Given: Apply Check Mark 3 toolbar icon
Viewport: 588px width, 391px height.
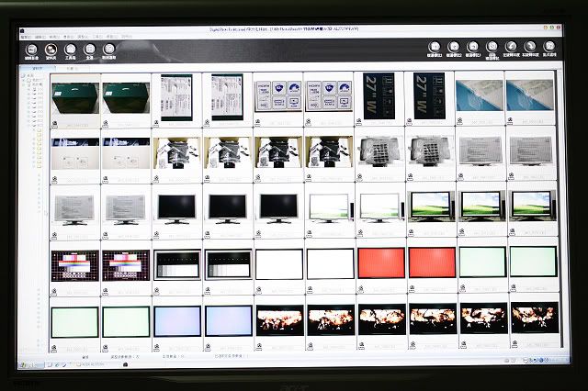Looking at the screenshot, I should coord(473,49).
